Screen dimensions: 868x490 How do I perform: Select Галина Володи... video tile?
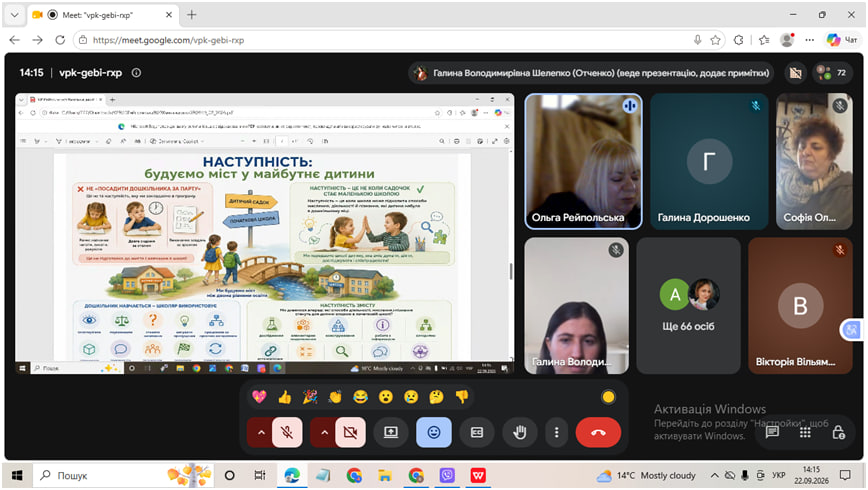[x=576, y=306]
